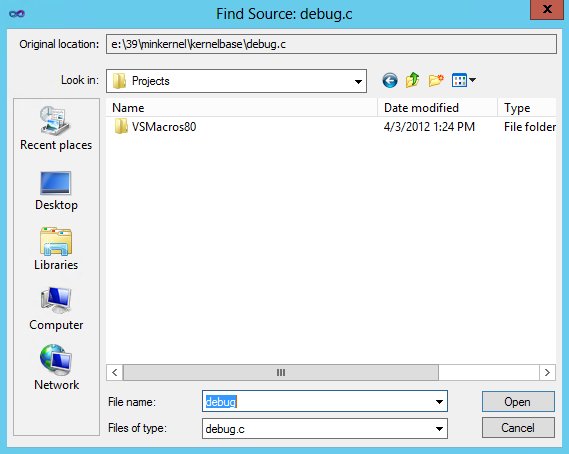Go up one folder level
569x454 pixels.
[x=413, y=80]
